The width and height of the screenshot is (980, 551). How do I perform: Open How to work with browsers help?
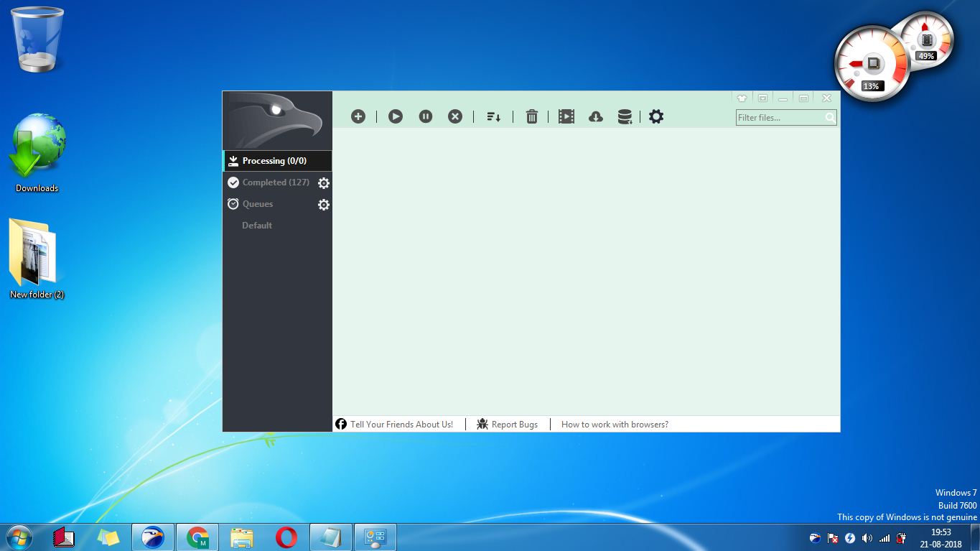[615, 424]
